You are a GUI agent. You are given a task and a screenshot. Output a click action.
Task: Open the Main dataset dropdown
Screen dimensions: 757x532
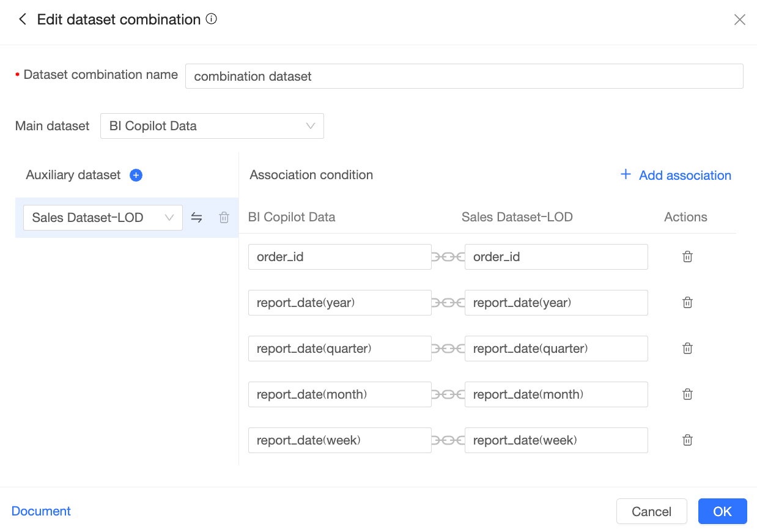(212, 127)
